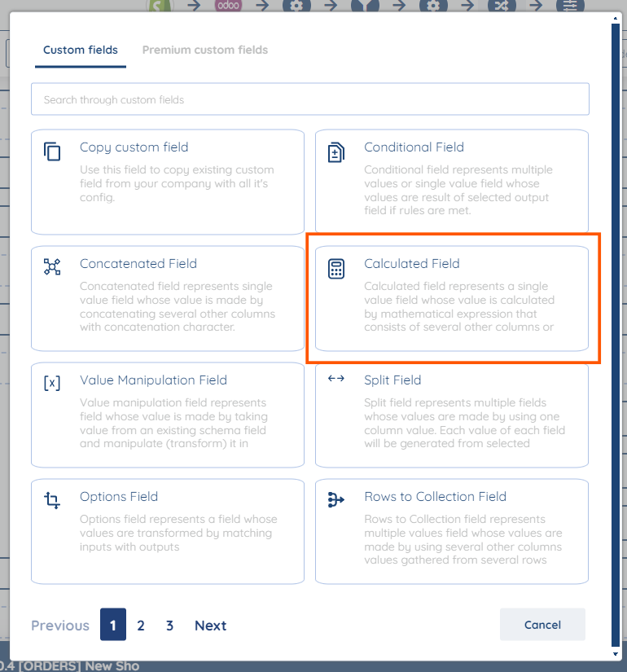Go to page 3 of custom fields
Viewport: 627px width, 672px height.
tap(169, 626)
